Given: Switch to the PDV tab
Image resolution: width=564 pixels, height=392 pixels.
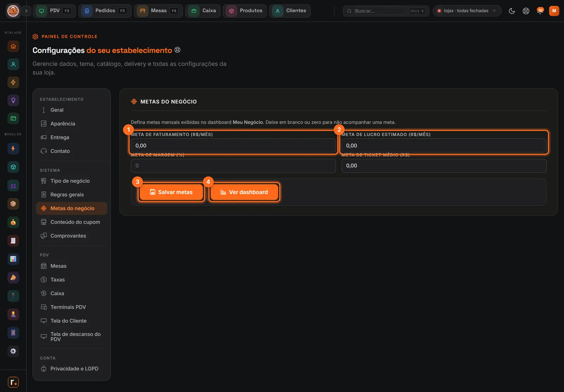Looking at the screenshot, I should (55, 11).
